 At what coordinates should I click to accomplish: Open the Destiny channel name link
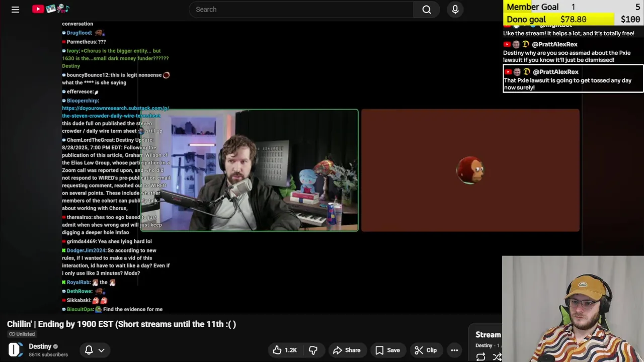click(40, 346)
